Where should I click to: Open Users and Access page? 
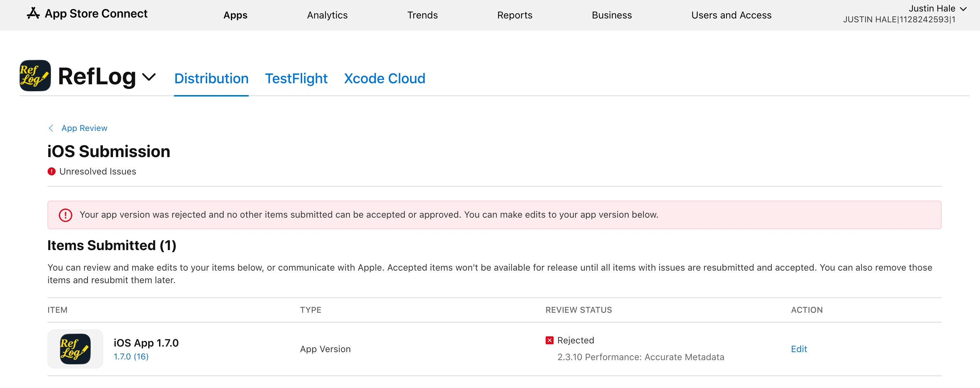point(731,15)
